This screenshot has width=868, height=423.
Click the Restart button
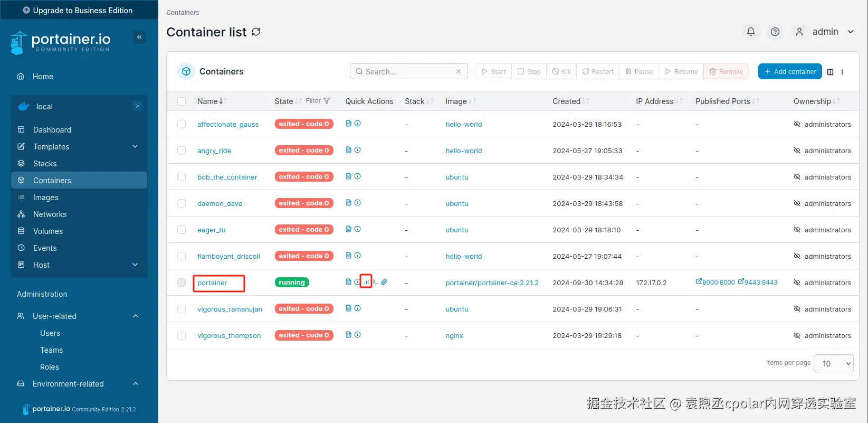(x=598, y=71)
